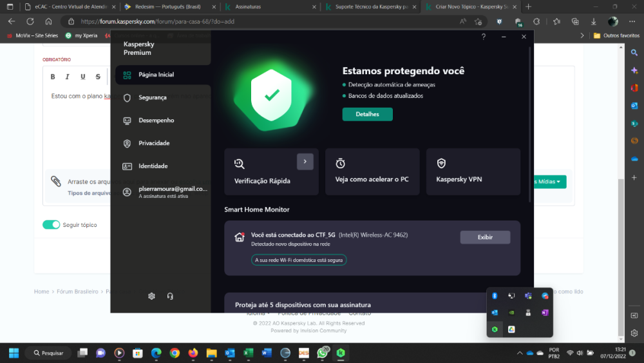Click the Detalhes button
Image resolution: width=644 pixels, height=363 pixels.
pos(368,114)
